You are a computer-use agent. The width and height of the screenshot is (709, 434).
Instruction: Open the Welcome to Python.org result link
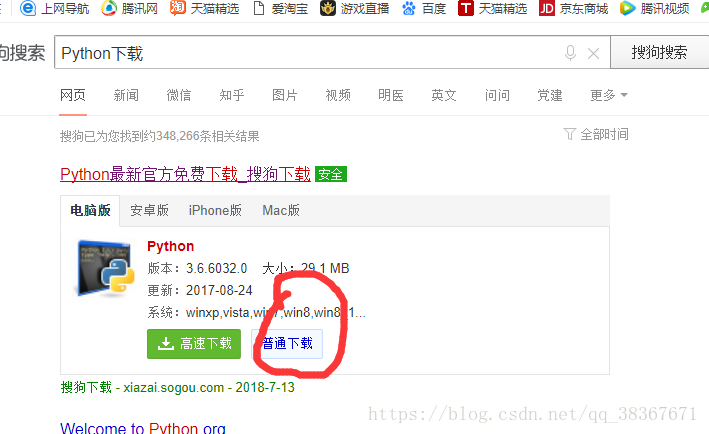(x=143, y=428)
